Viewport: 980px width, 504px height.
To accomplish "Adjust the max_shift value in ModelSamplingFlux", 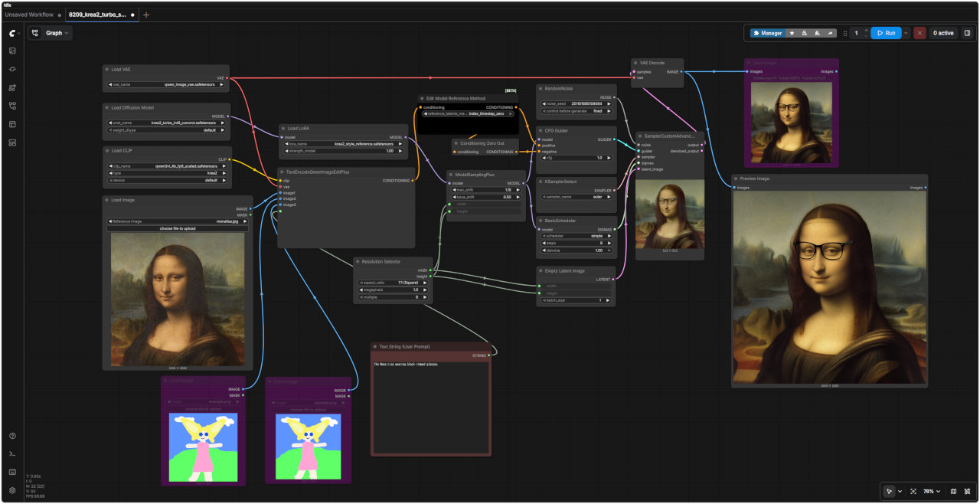I will pos(485,190).
